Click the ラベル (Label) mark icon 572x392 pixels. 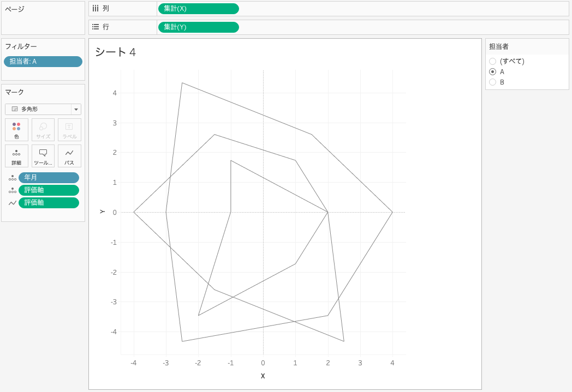[69, 130]
